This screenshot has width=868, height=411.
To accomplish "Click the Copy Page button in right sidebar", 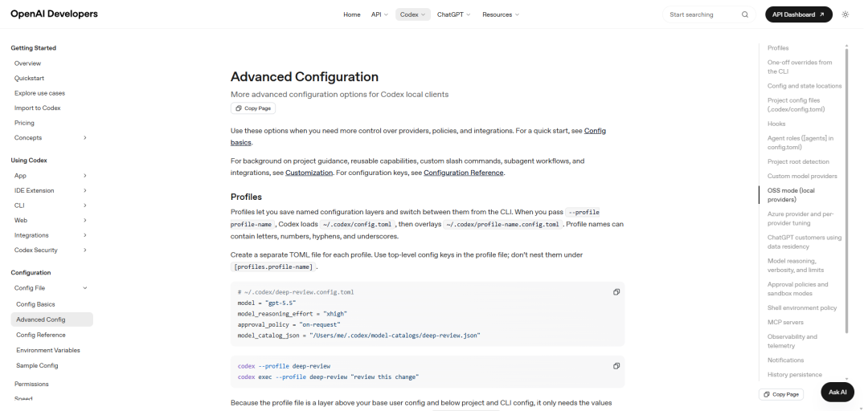I will tap(781, 394).
